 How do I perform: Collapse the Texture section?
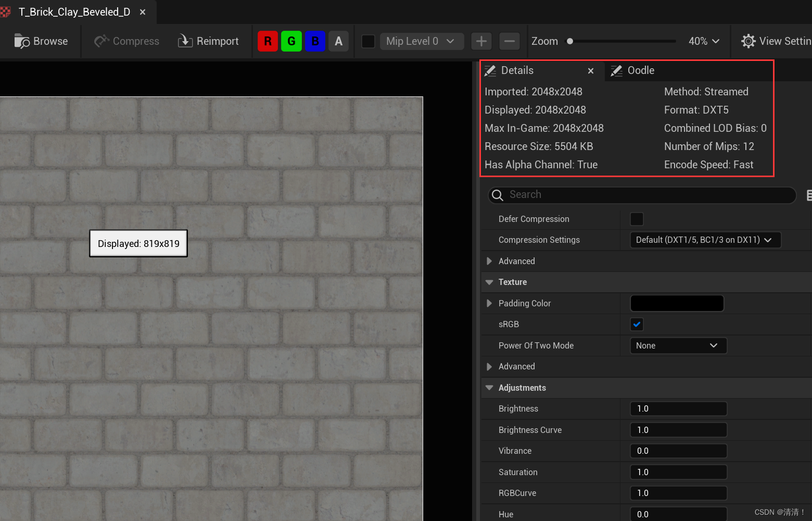(x=489, y=282)
